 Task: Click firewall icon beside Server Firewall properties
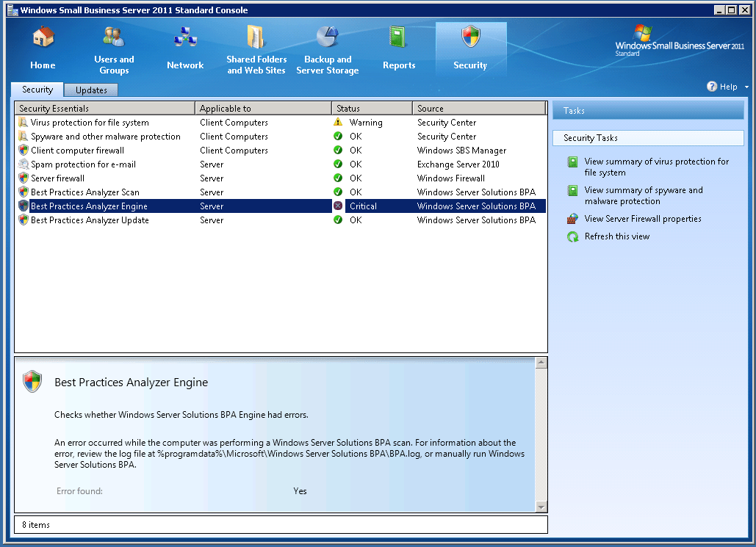coord(572,219)
